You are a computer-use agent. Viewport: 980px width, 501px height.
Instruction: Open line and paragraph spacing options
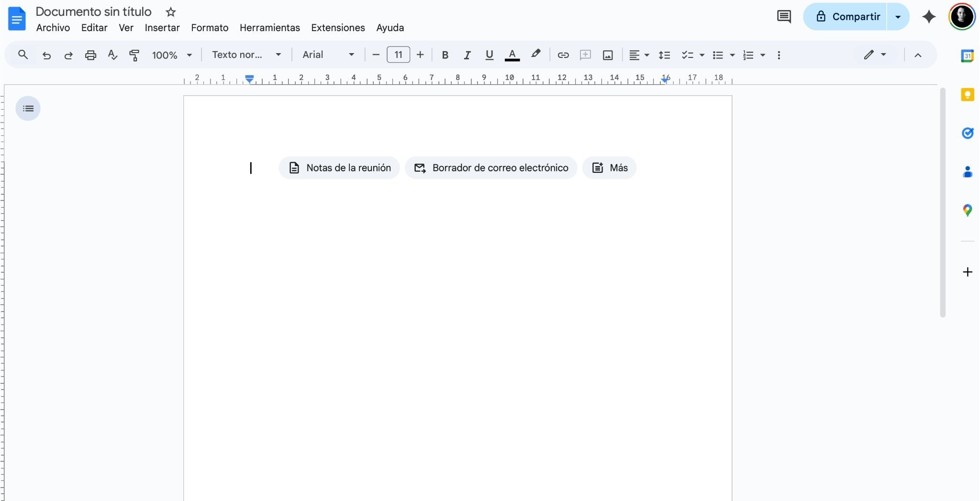(x=664, y=55)
